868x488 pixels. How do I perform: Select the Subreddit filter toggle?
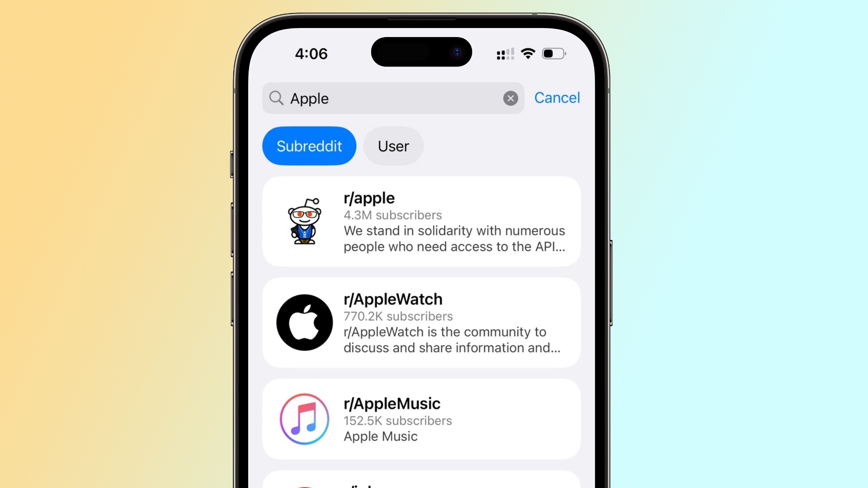click(309, 146)
